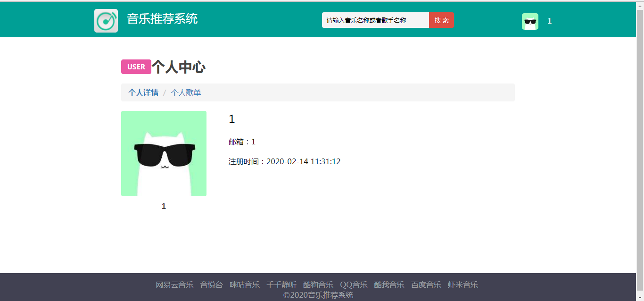Open the 音乐推荐系统 site title
Viewport: 644px width, 301px height.
click(x=162, y=19)
